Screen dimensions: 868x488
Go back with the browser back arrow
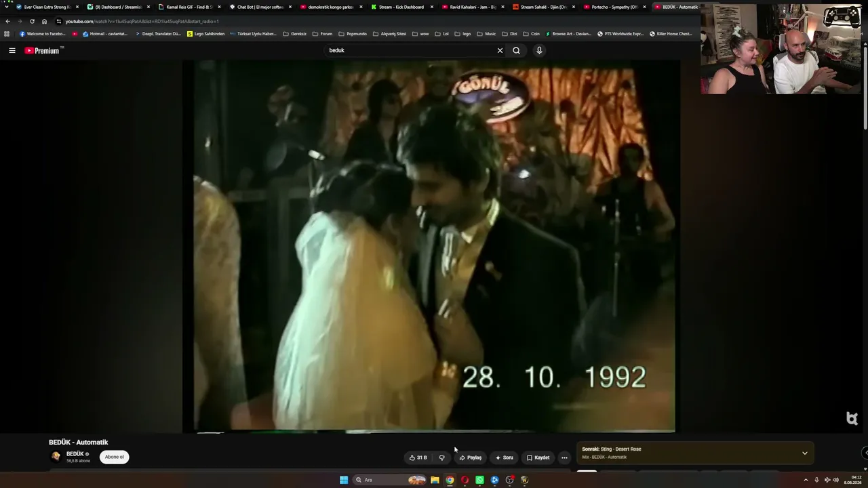pos(7,21)
